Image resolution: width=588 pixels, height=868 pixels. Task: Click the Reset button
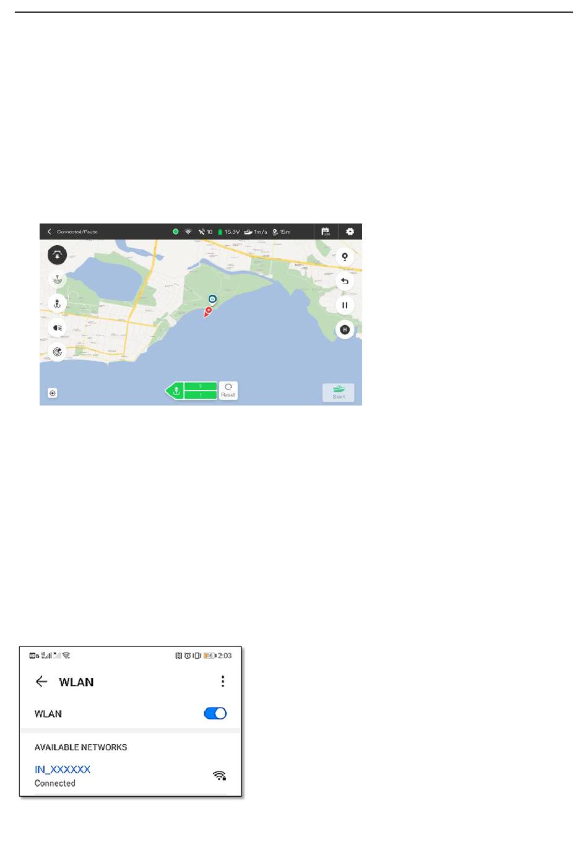tap(228, 390)
